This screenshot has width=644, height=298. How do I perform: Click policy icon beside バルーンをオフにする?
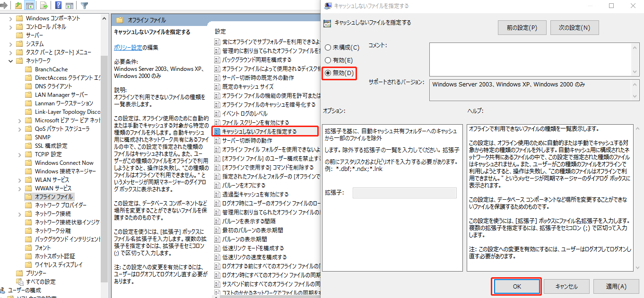(x=218, y=186)
